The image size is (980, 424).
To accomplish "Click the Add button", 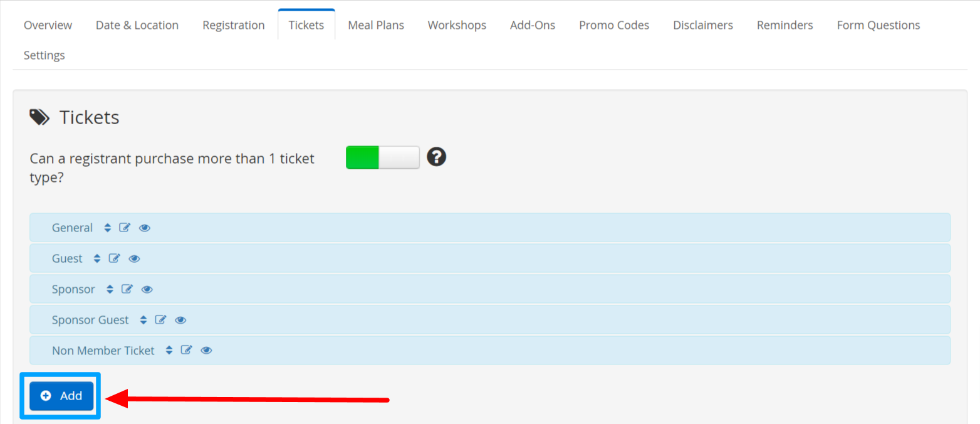I will click(x=61, y=396).
